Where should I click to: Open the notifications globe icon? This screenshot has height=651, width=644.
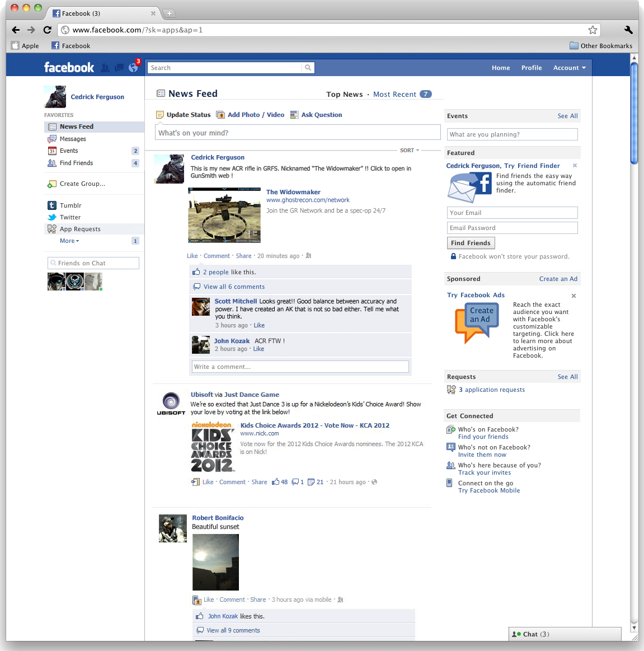tap(133, 68)
